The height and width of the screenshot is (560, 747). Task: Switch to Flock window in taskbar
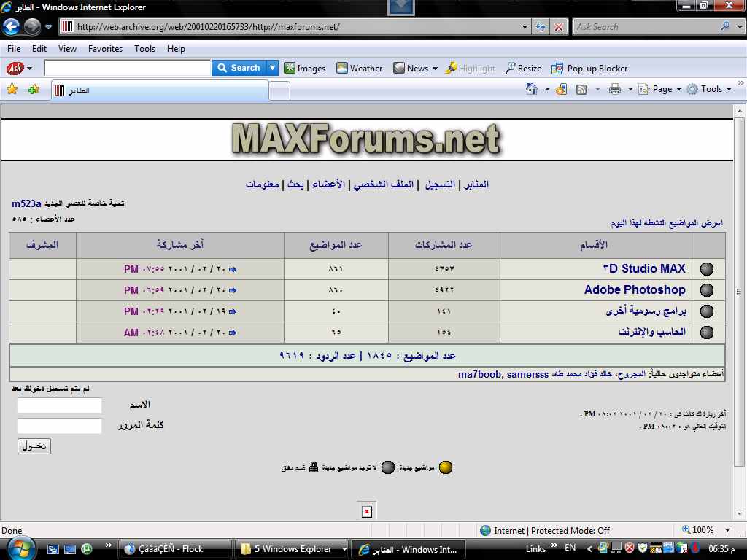174,549
